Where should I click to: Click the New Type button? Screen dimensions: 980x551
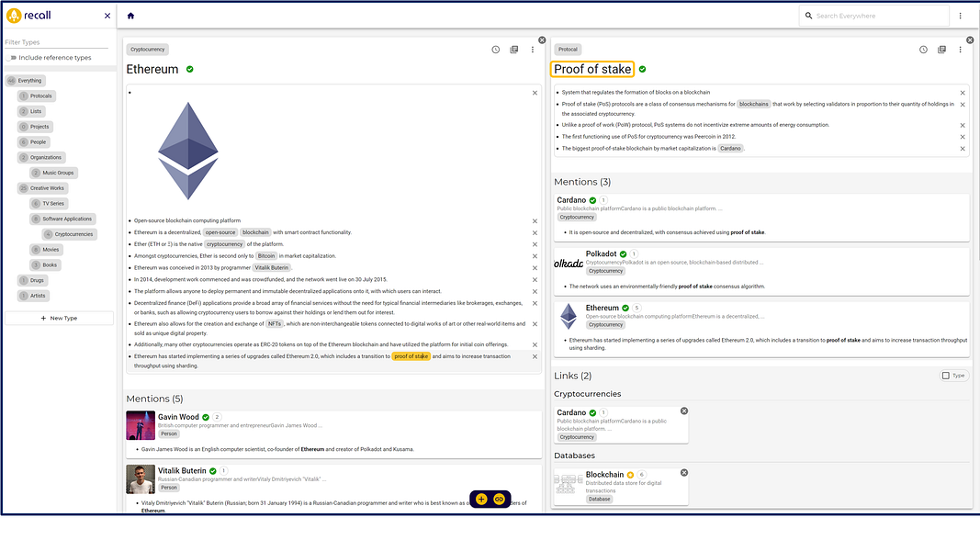click(x=59, y=318)
